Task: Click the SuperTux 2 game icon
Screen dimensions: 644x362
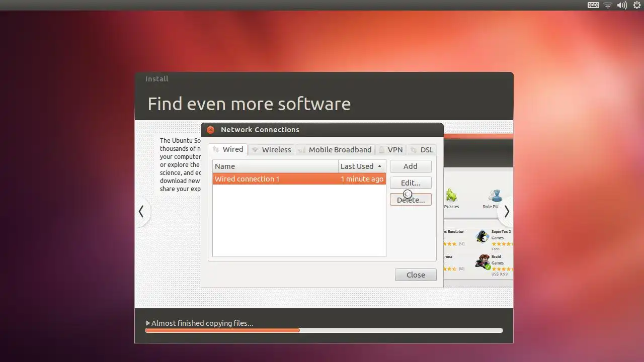Action: tap(483, 236)
